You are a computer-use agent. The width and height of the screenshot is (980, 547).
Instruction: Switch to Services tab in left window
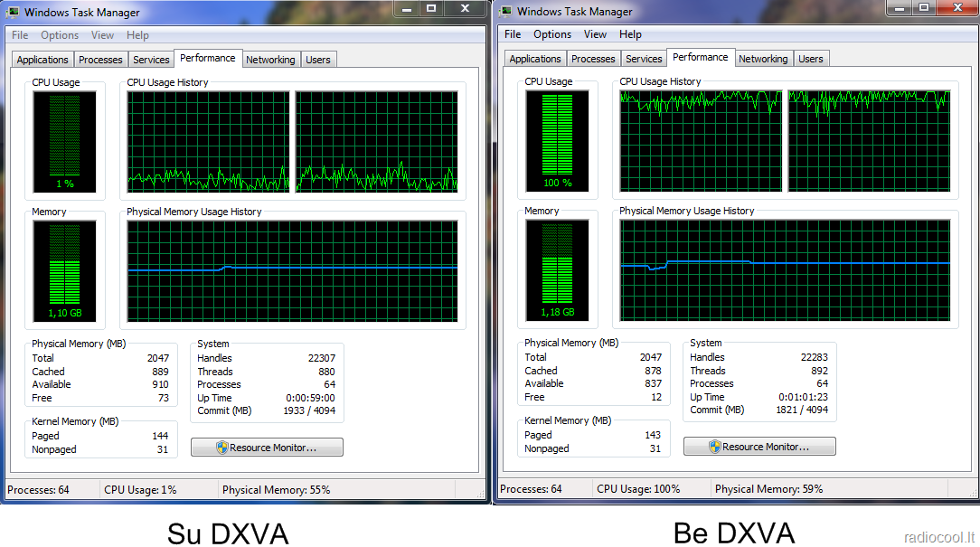tap(151, 60)
